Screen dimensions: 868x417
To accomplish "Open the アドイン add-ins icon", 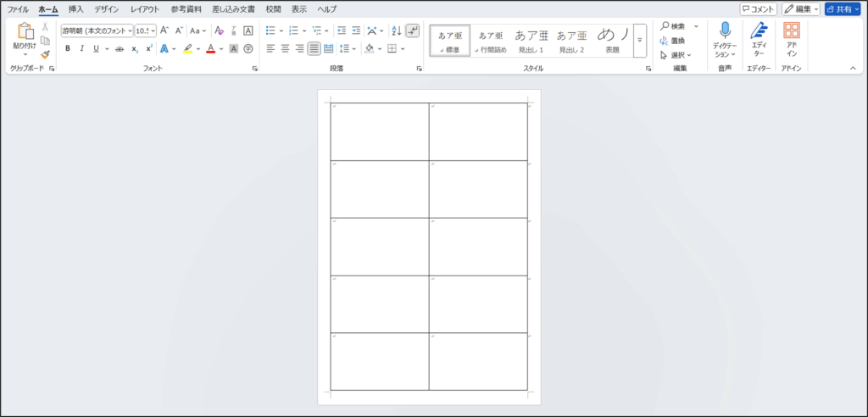I will tap(792, 31).
